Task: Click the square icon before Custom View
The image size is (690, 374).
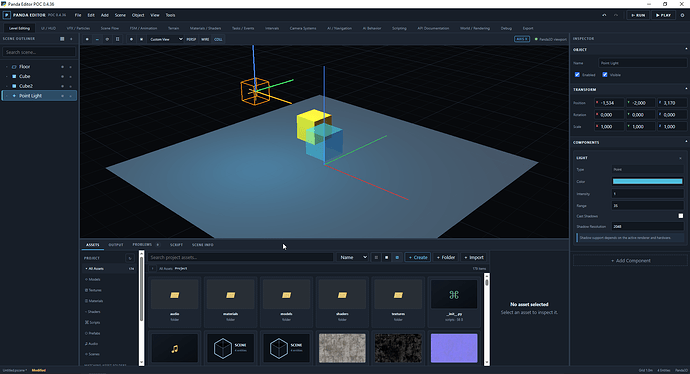Action: [x=141, y=39]
